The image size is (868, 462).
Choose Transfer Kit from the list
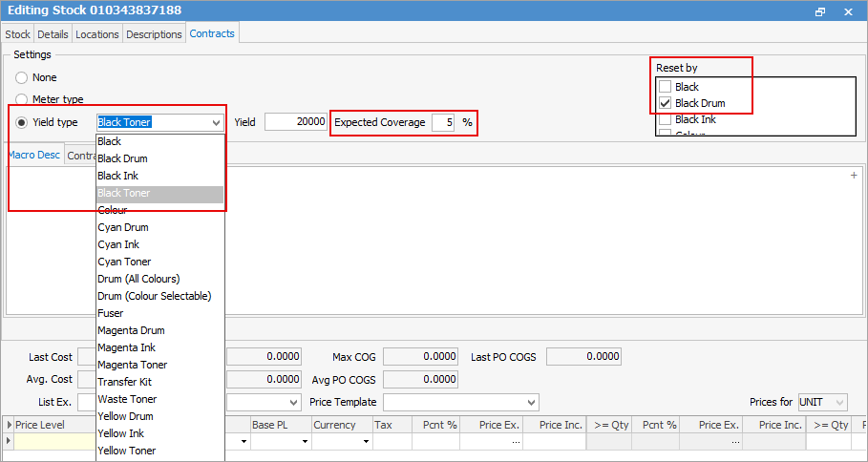[160, 382]
